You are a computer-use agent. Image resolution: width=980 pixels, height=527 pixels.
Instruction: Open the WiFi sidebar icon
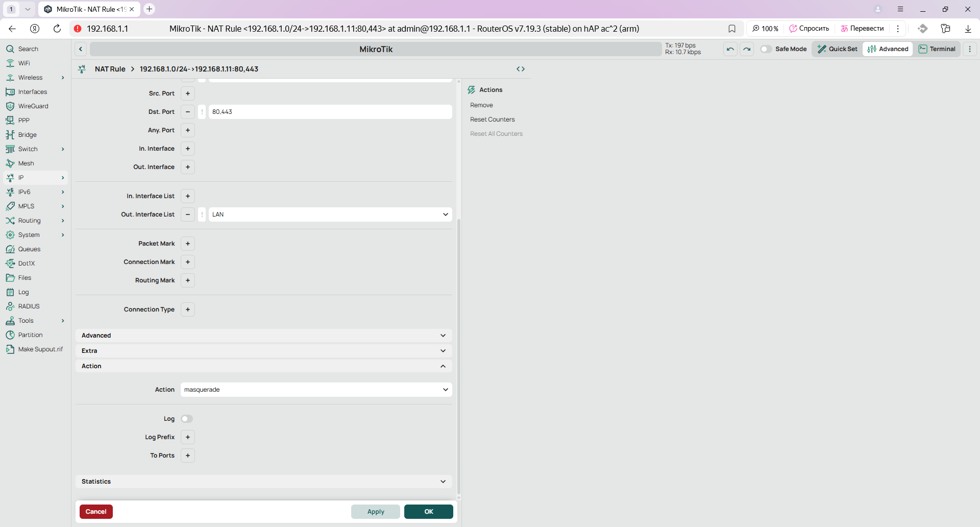point(10,63)
